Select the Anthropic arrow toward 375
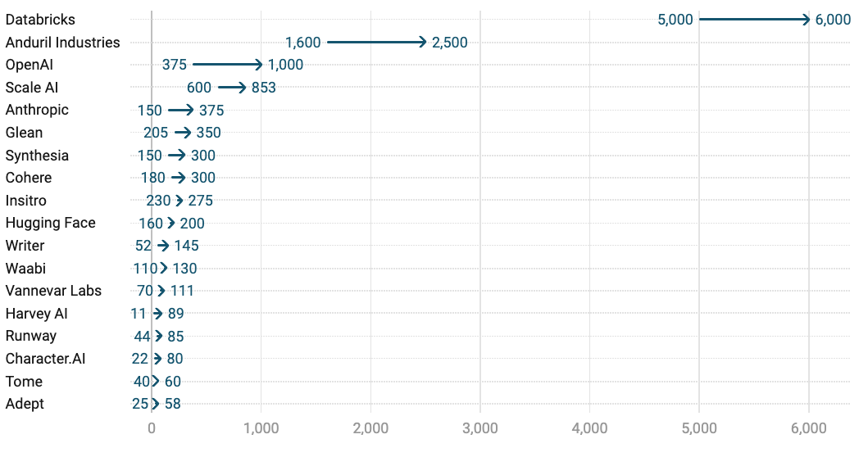Image resolution: width=868 pixels, height=457 pixels. tap(180, 110)
